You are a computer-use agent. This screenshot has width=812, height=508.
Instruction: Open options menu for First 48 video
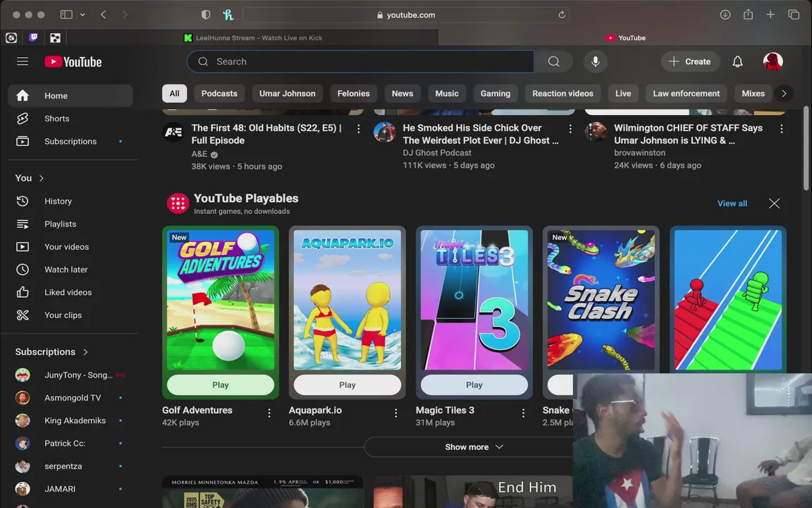(358, 128)
